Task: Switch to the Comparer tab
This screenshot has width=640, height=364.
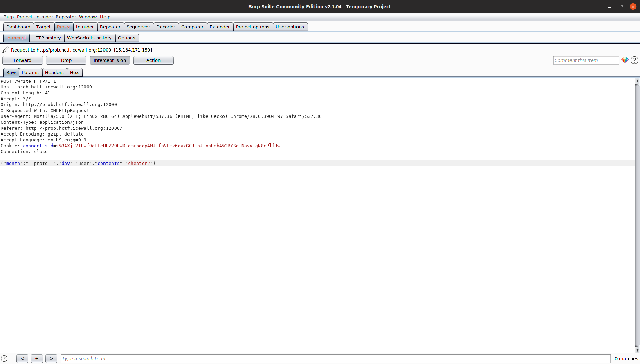Action: coord(192,27)
